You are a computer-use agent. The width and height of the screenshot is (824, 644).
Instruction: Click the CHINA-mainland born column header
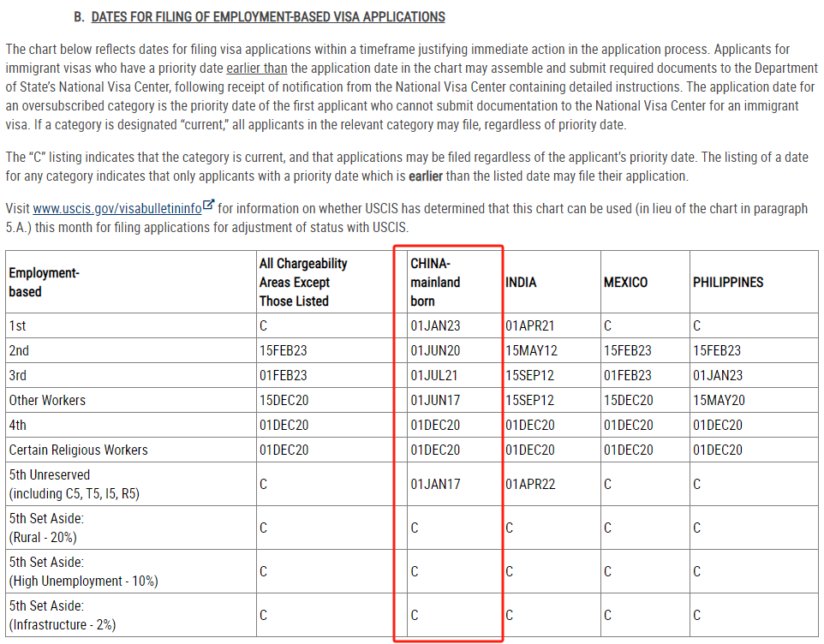pyautogui.click(x=435, y=283)
